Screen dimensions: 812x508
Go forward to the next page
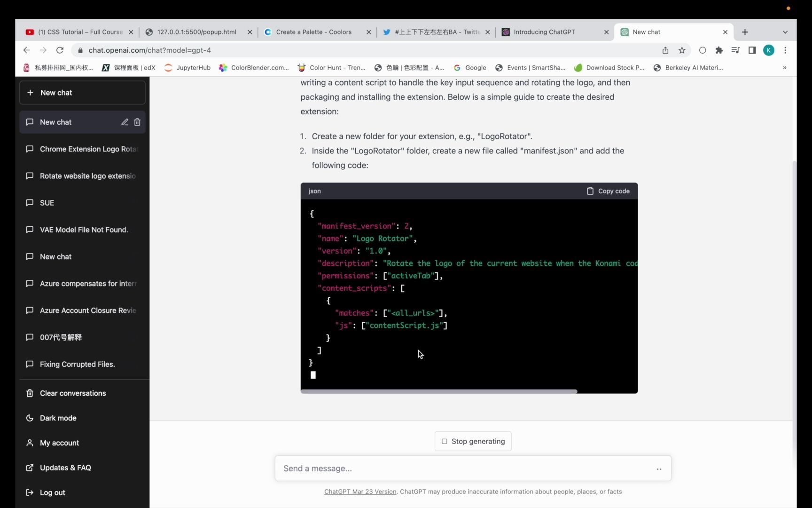(43, 50)
